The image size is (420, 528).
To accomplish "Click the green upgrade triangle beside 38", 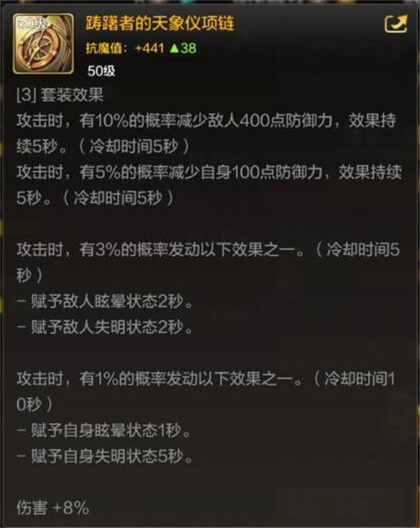I will (174, 49).
